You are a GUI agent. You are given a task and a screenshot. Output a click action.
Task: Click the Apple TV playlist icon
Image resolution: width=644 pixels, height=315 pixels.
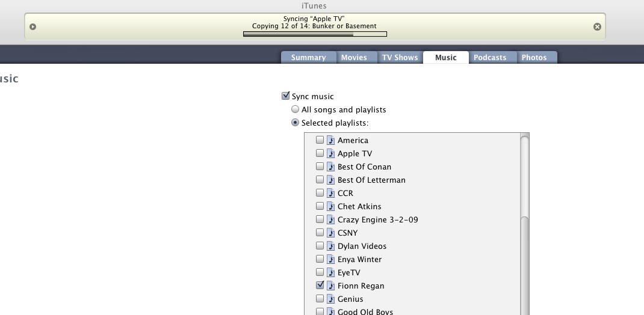[x=330, y=153]
